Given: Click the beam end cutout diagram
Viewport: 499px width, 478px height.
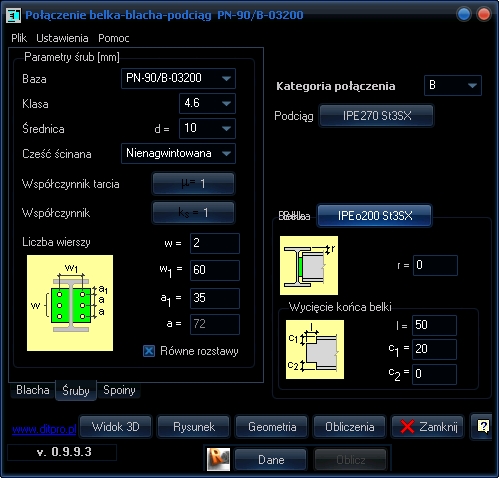Looking at the screenshot, I should coord(315,349).
